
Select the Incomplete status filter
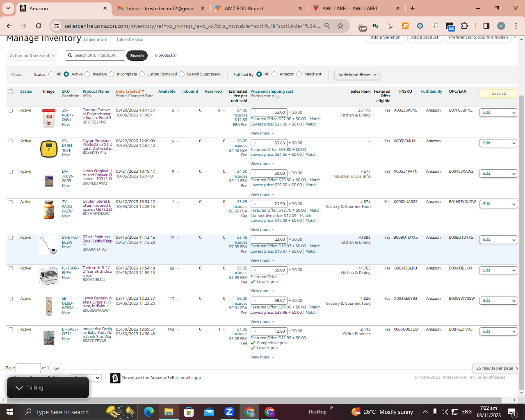pos(112,74)
